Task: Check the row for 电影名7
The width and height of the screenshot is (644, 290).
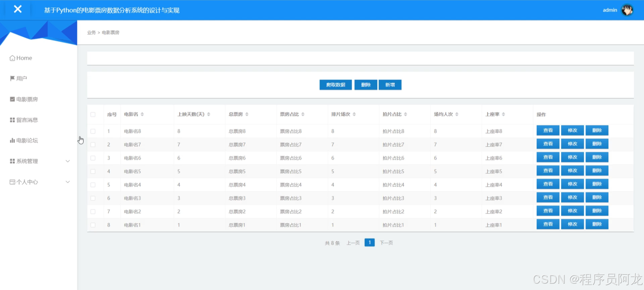Action: coord(93,145)
